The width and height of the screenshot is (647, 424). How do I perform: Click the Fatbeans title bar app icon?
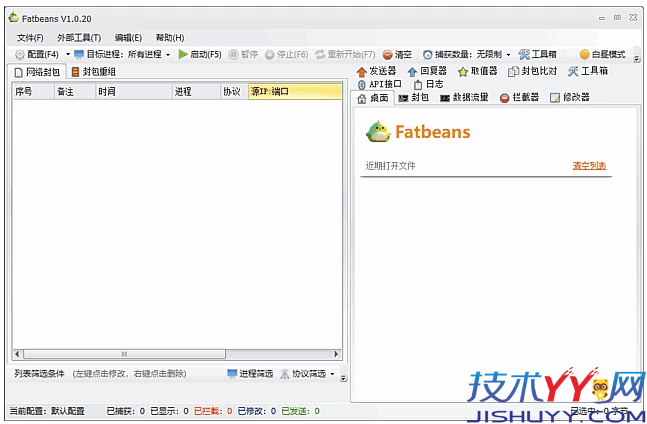(14, 18)
